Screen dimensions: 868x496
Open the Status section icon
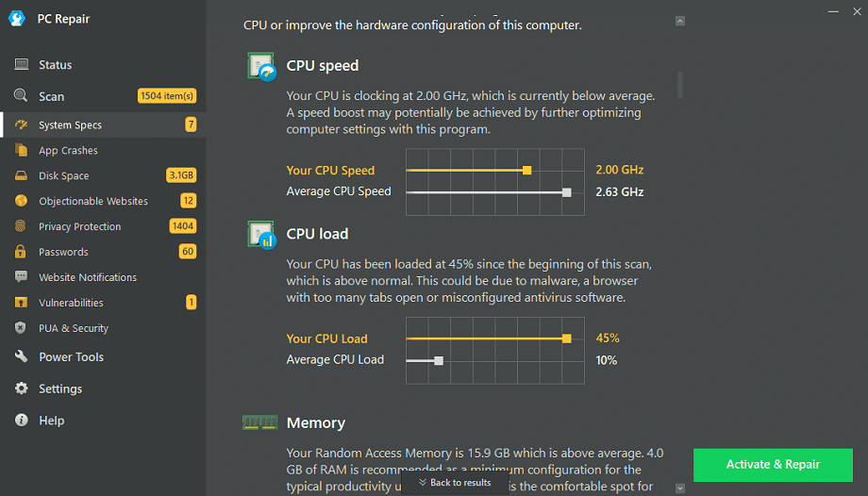21,65
